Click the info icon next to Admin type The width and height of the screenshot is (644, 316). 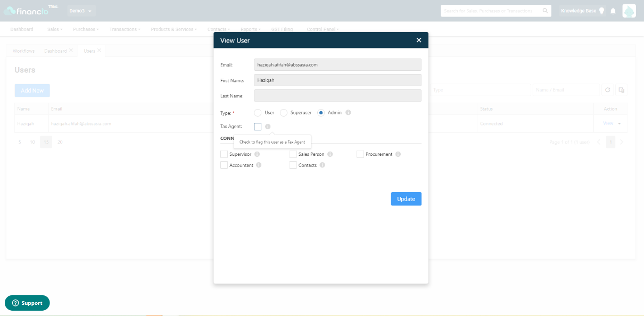(x=348, y=113)
